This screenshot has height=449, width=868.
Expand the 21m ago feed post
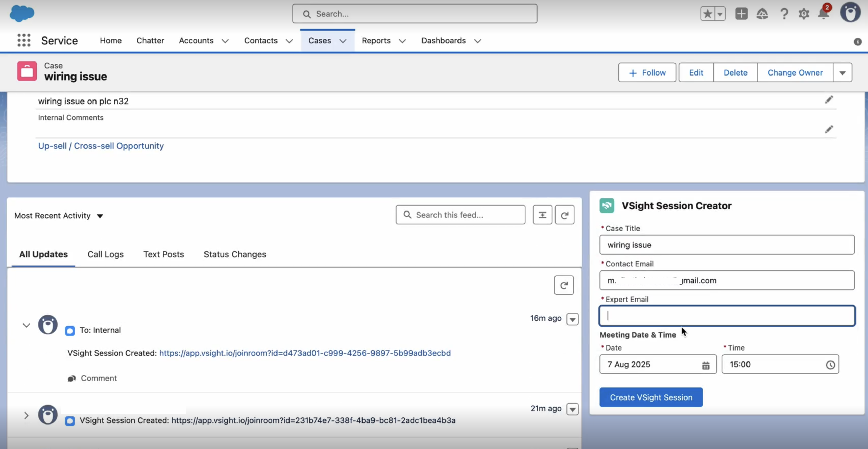26,415
